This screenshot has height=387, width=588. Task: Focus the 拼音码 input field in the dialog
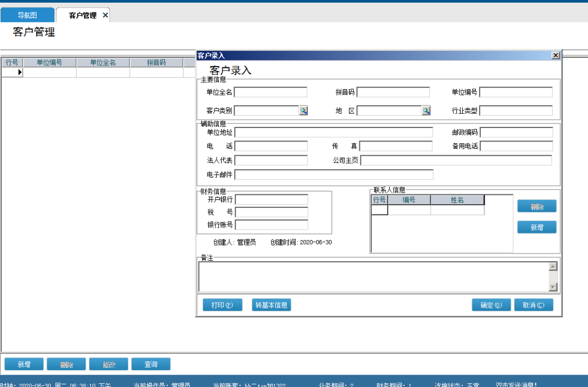(393, 92)
